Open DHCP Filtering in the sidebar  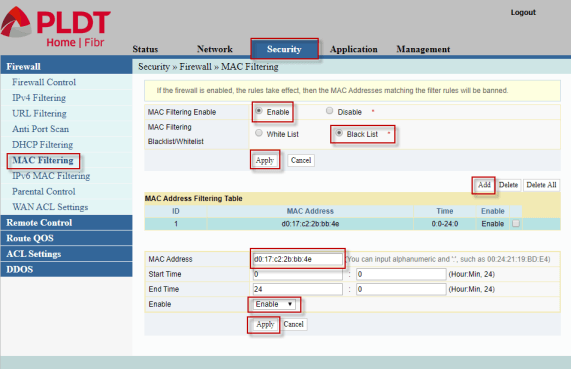click(x=42, y=145)
